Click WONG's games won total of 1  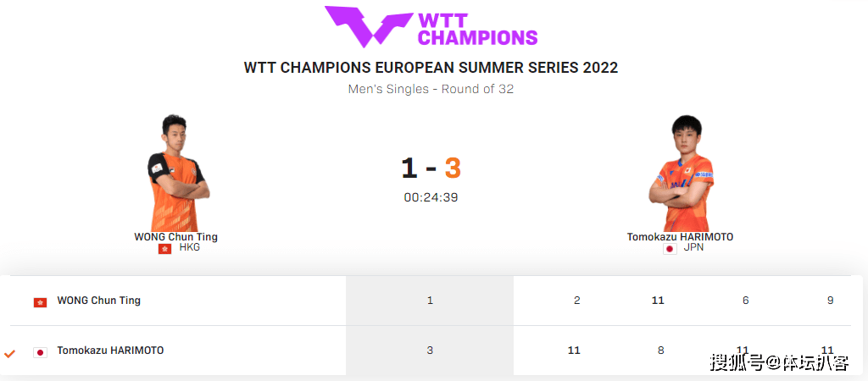(x=430, y=301)
